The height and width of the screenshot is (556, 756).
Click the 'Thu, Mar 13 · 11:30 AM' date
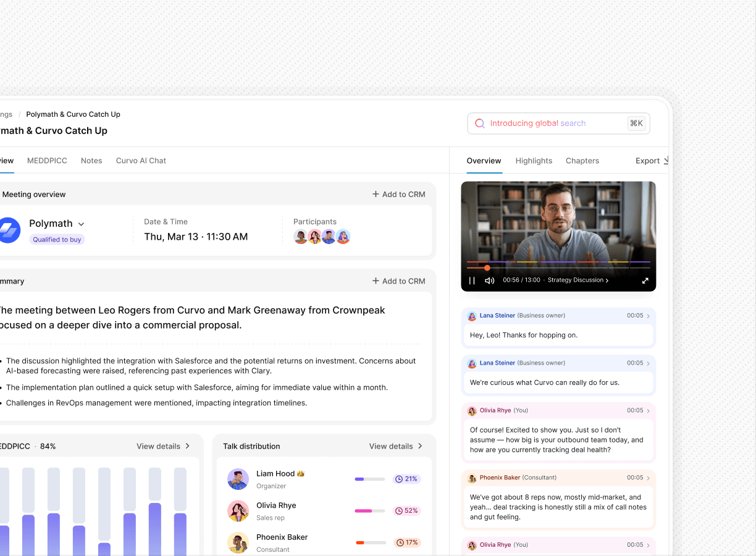click(196, 237)
